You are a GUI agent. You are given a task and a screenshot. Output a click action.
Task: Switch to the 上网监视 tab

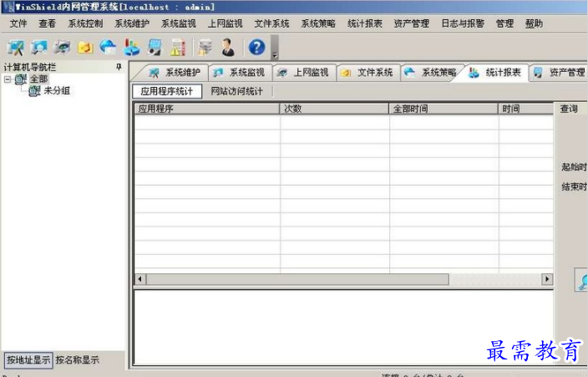[304, 73]
